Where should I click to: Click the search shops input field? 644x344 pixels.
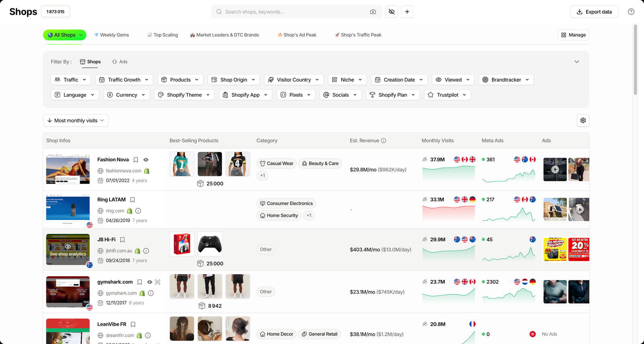296,12
